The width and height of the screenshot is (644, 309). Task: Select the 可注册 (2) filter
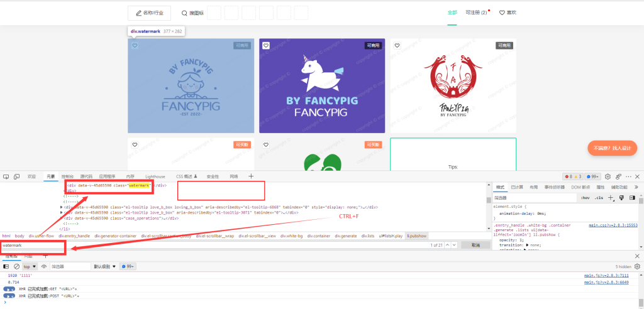click(x=477, y=13)
